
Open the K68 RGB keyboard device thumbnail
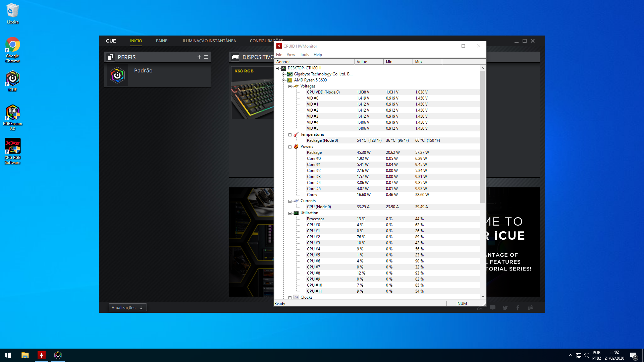[253, 93]
